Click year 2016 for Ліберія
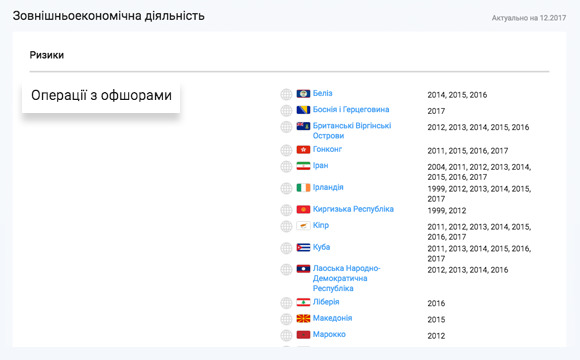580x360 pixels. [x=436, y=304]
